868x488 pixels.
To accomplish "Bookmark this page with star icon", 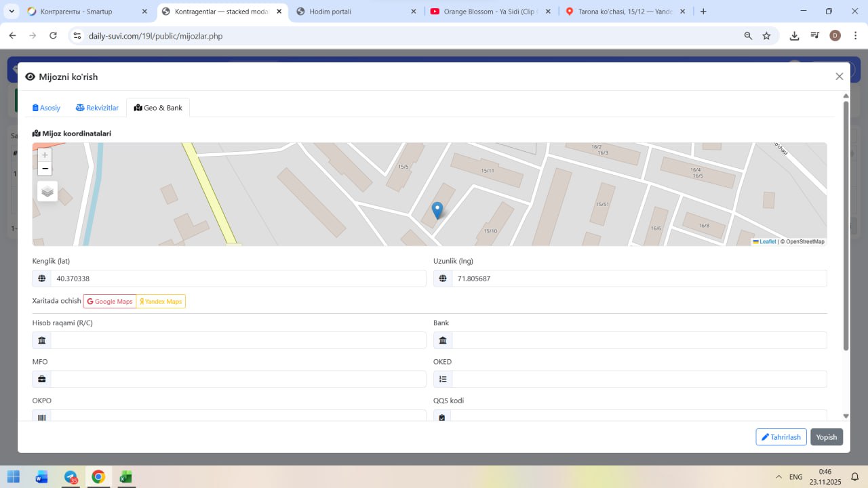I will (766, 36).
